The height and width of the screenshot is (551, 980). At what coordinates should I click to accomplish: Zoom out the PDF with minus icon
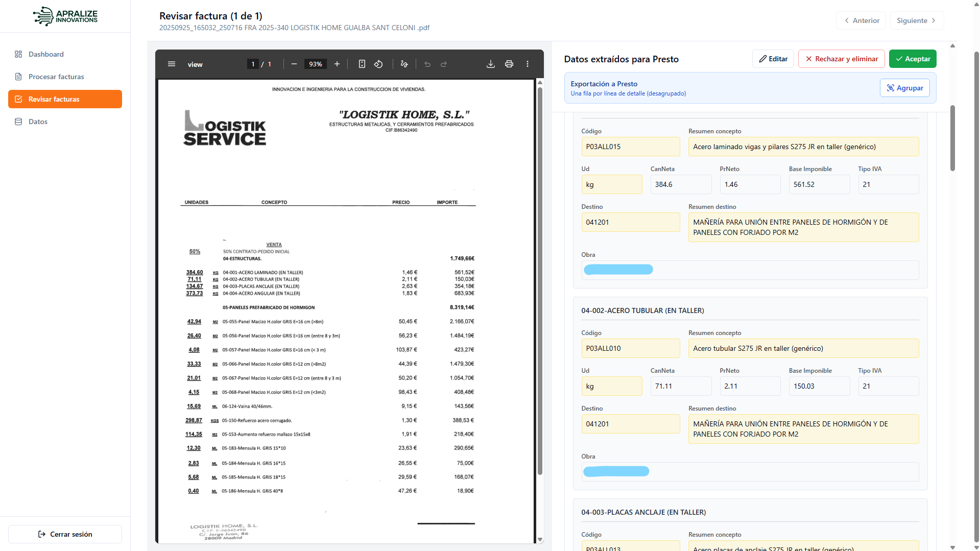point(294,64)
